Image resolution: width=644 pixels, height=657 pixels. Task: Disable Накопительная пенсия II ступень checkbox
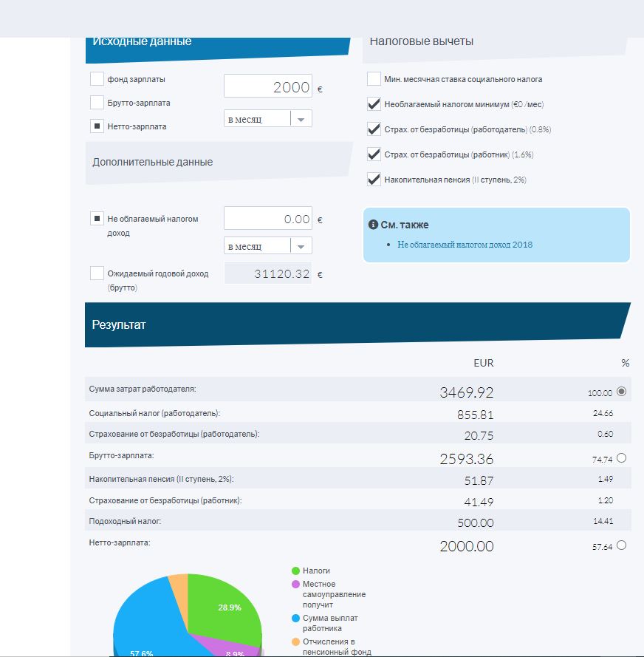coord(374,180)
